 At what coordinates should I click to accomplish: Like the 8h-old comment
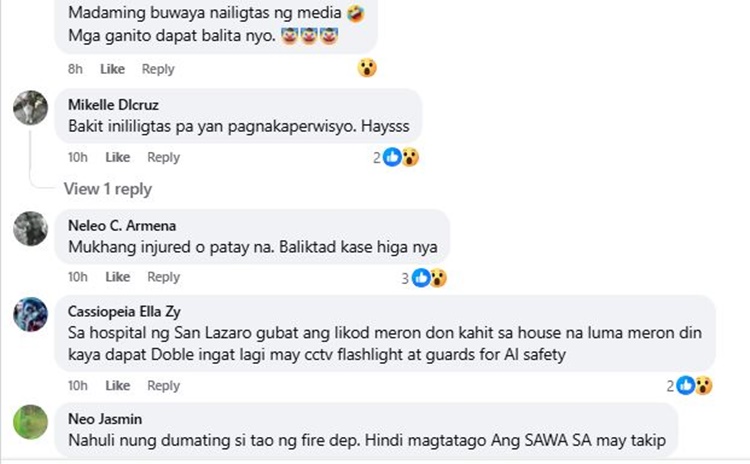112,69
